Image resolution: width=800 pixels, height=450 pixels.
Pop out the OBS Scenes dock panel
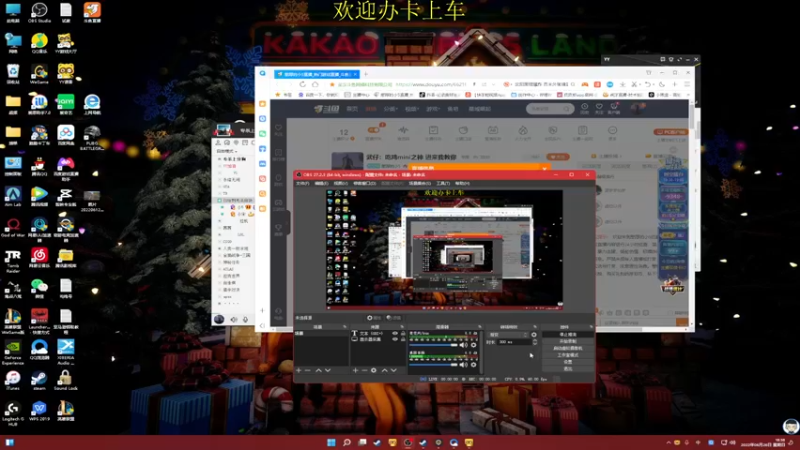click(344, 327)
